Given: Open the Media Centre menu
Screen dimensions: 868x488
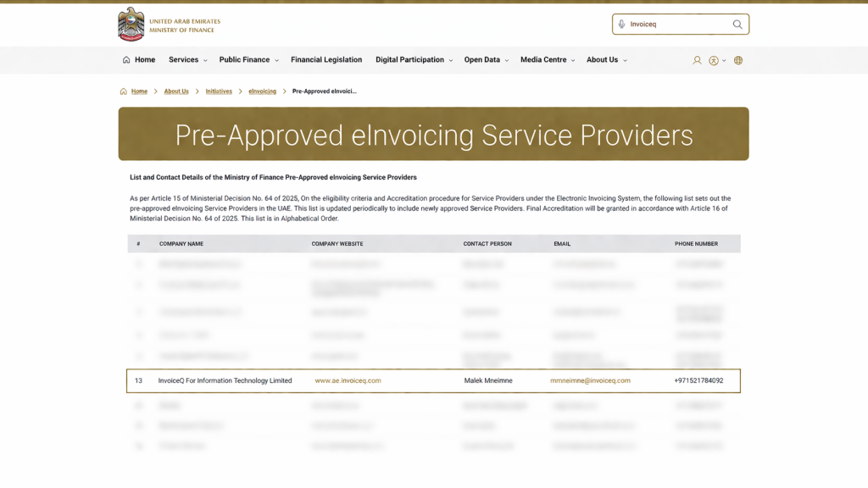Looking at the screenshot, I should coord(543,60).
